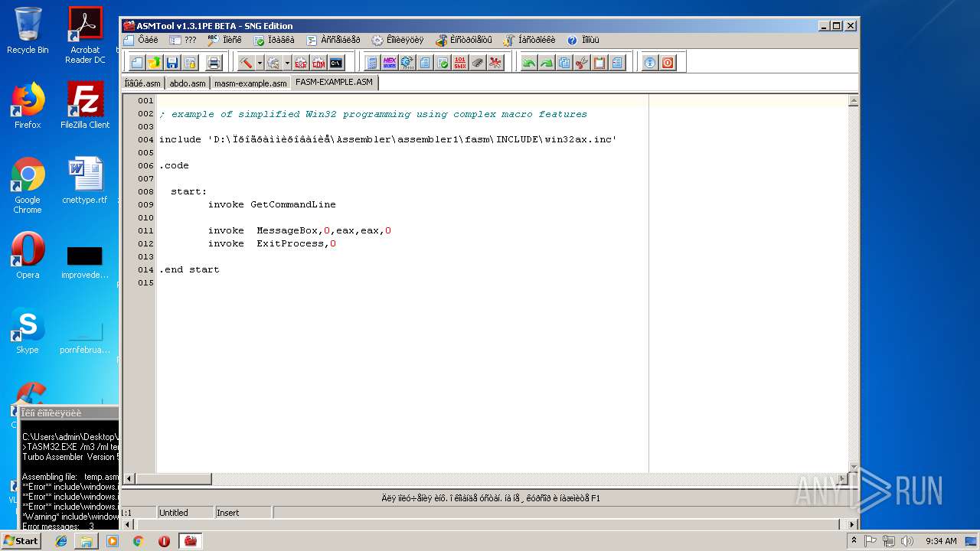Viewport: 980px width, 551px height.
Task: Click the document list toolbar icon
Action: [x=425, y=63]
